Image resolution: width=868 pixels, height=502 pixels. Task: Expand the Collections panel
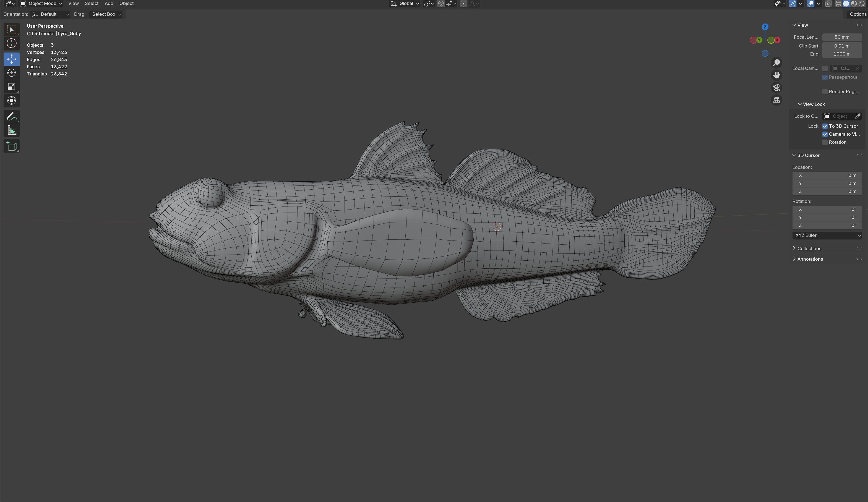(809, 249)
